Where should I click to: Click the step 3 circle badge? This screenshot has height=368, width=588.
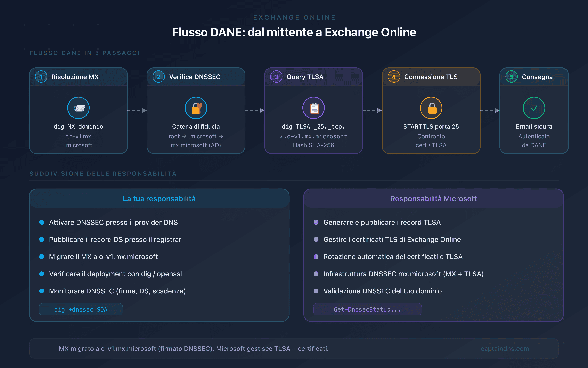click(x=277, y=77)
